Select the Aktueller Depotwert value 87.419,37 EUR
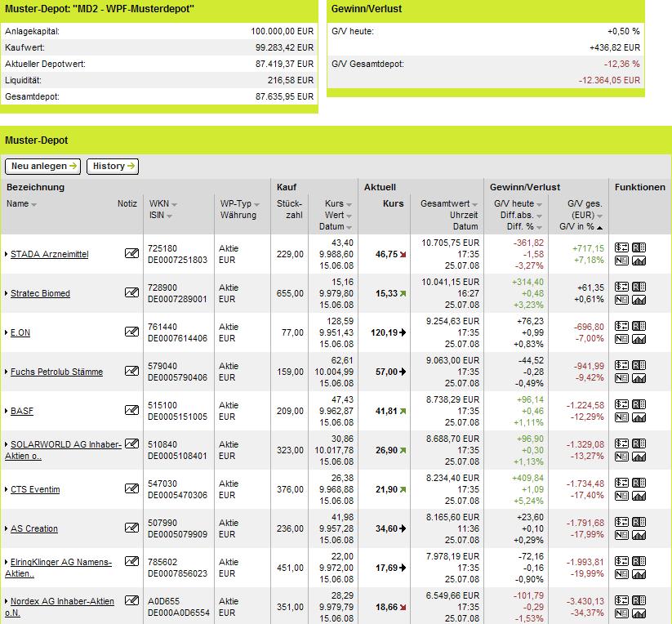Viewport: 672px width, 624px height. [x=285, y=64]
